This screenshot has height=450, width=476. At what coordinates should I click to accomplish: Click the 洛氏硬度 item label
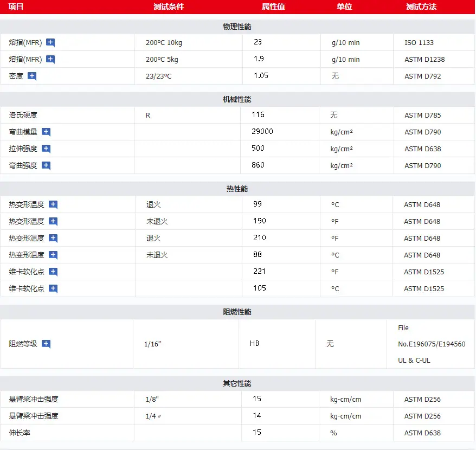23,115
